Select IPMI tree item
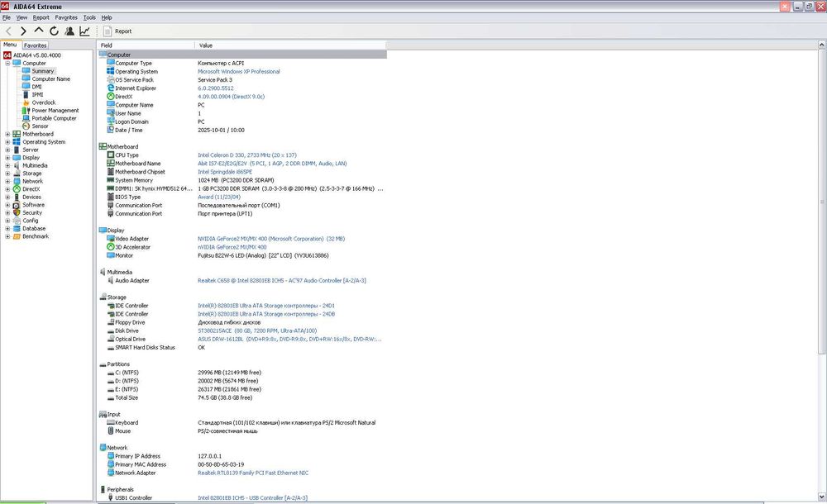 37,94
